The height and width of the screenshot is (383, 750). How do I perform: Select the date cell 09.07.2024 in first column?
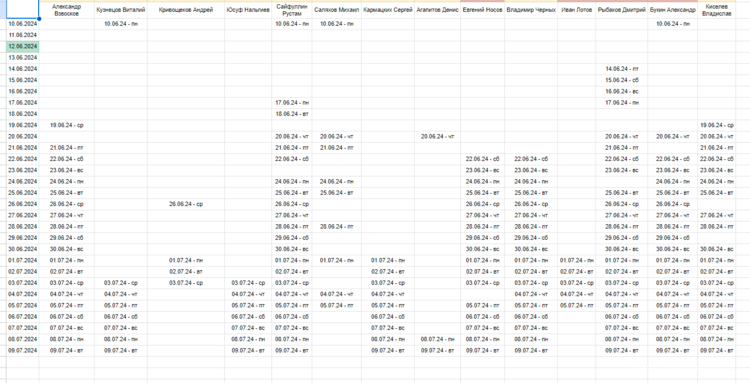[x=22, y=350]
